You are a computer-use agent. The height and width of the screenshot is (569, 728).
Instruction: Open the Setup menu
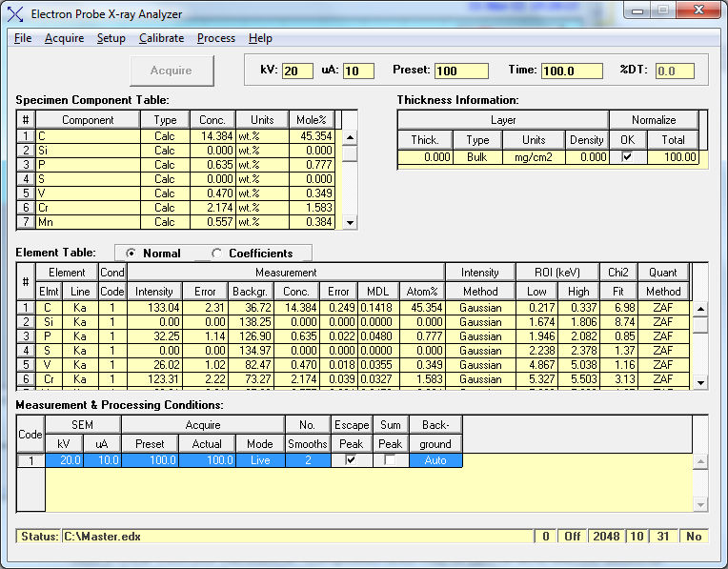tap(111, 38)
